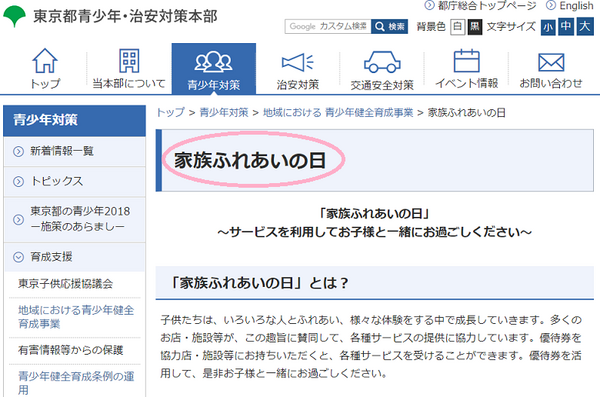Open 有害情報等からの保護 sidebar item

coord(71,350)
